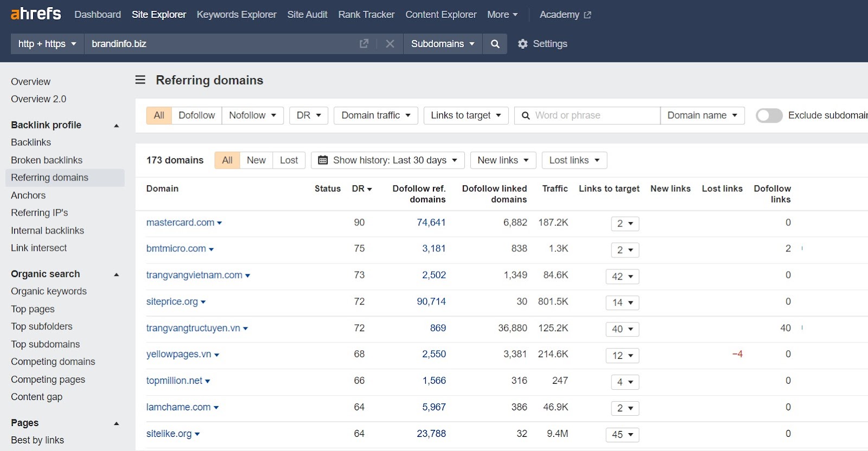Open Organic keywords report
Image resolution: width=868 pixels, height=451 pixels.
click(x=49, y=292)
